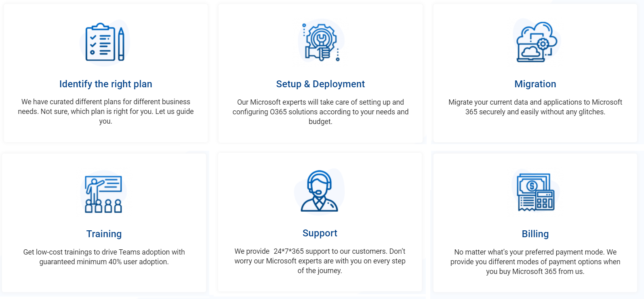The height and width of the screenshot is (299, 644).
Task: Click the 24*7*365 support description text
Action: 320,261
